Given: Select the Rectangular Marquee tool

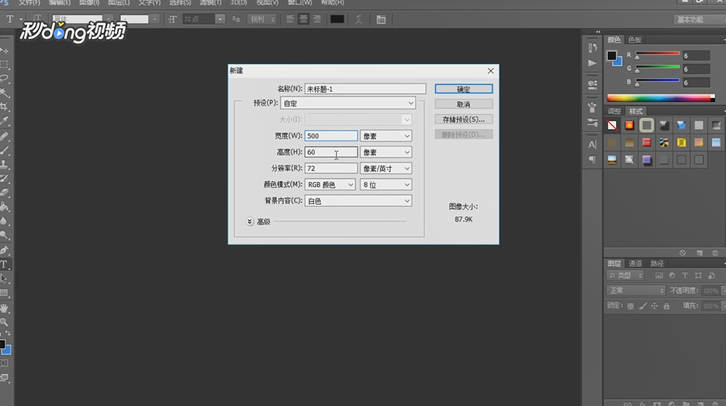Looking at the screenshot, I should point(5,64).
